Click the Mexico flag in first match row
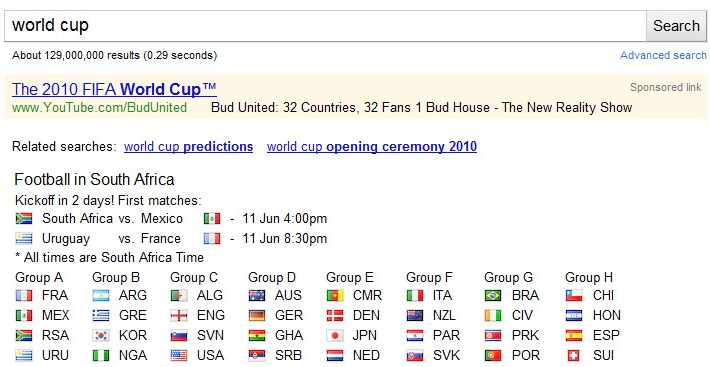The height and width of the screenshot is (367, 710). click(x=211, y=219)
